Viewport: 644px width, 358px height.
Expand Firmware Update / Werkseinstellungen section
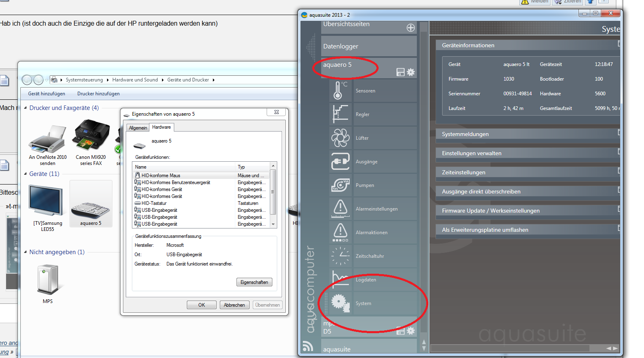tap(527, 211)
